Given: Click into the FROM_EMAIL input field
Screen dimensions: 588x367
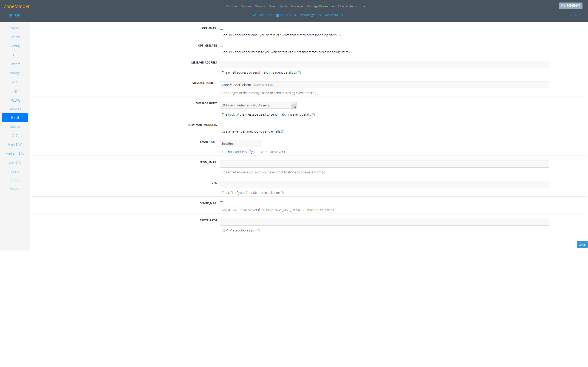Looking at the screenshot, I should 384,164.
